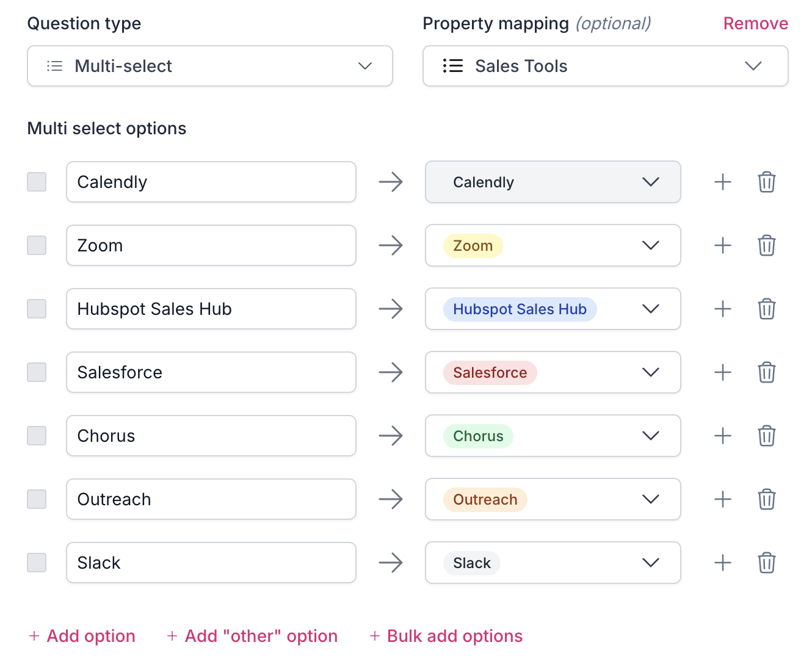Add a row after Chorus using plus icon

click(x=723, y=436)
